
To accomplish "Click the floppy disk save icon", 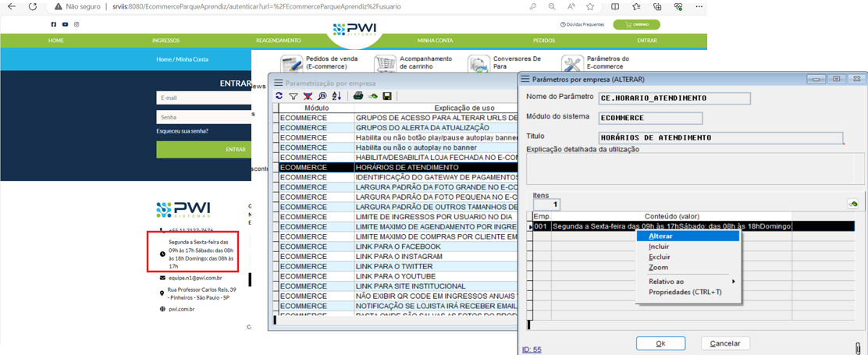I will [387, 96].
